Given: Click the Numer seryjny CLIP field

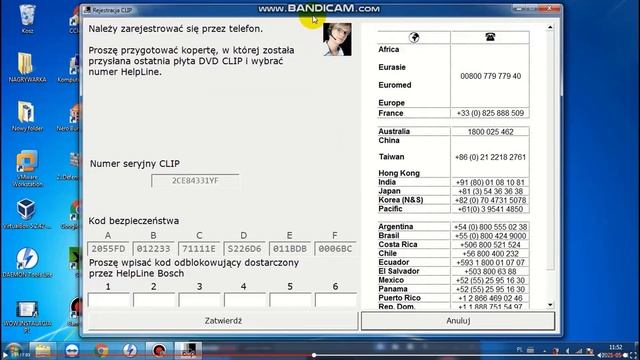Looking at the screenshot, I should [195, 181].
